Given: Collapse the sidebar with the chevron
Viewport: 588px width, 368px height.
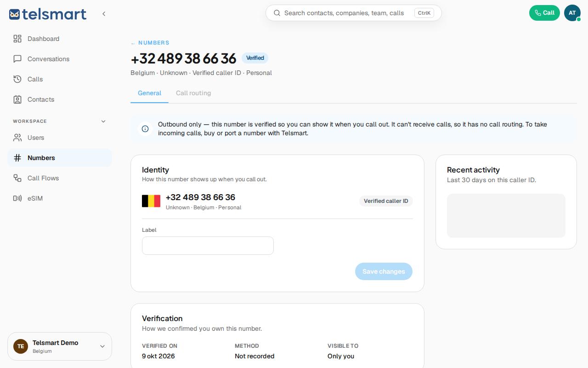Looking at the screenshot, I should point(104,14).
